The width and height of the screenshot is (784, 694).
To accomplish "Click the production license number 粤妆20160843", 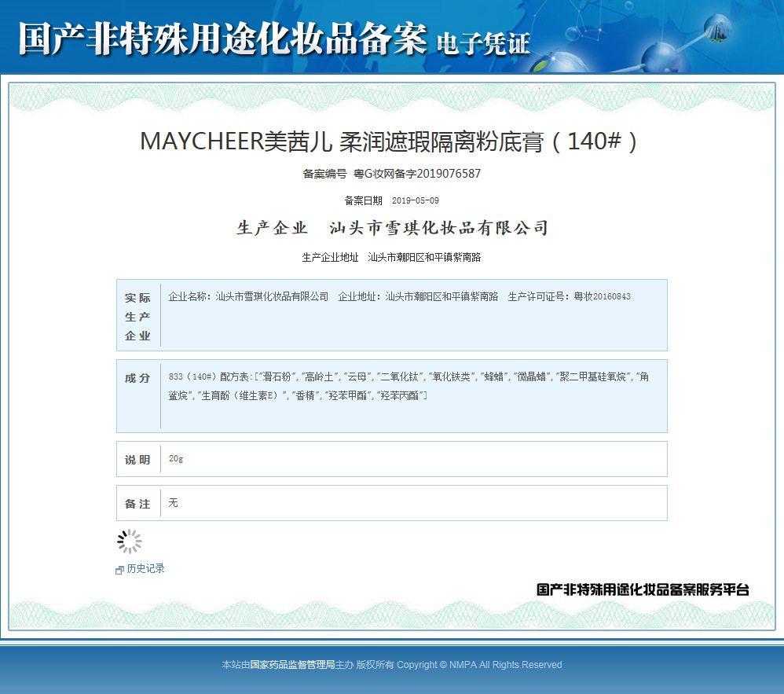I will (602, 296).
